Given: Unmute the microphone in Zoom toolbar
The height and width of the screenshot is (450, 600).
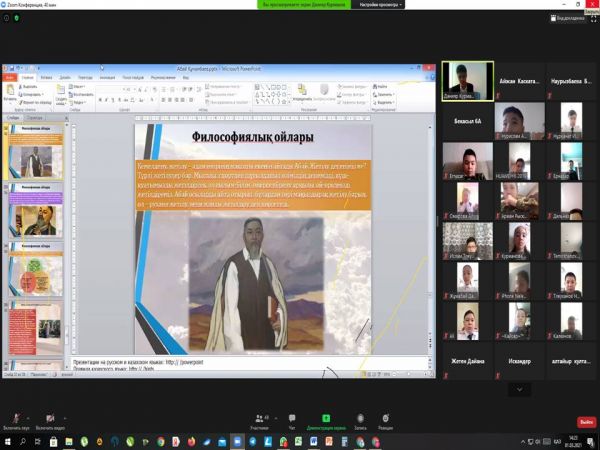Looking at the screenshot, I should coord(17,417).
